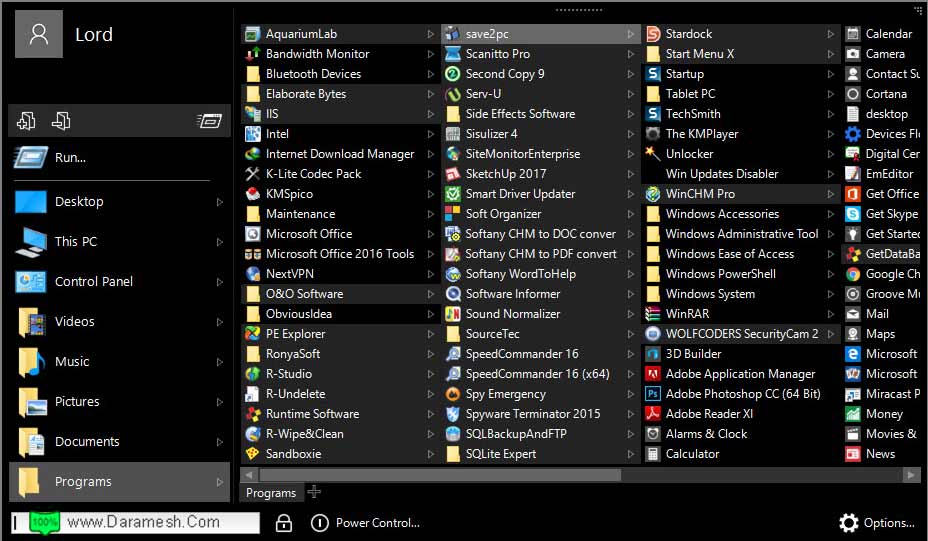
Task: Click the KMSpico icon
Action: (x=253, y=194)
